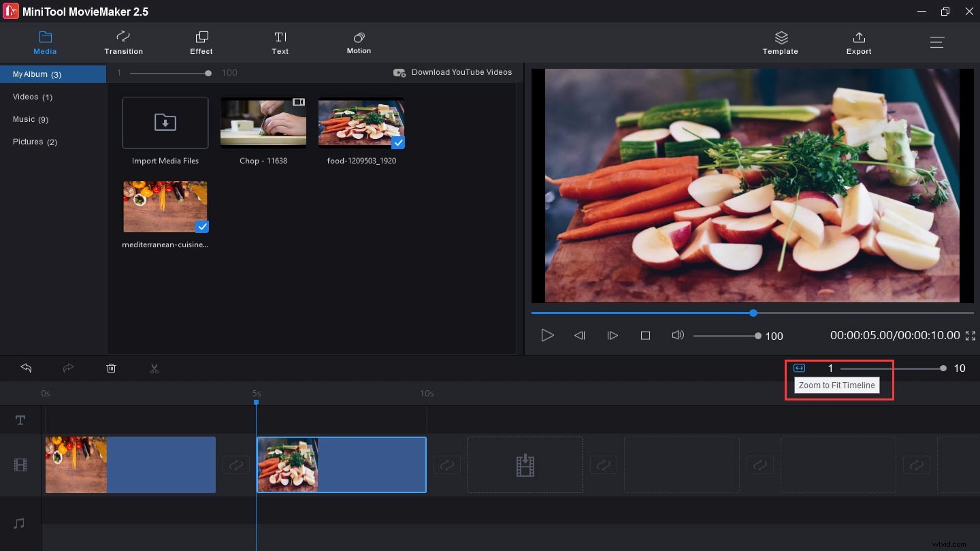This screenshot has height=551, width=980.
Task: Click the Delete icon above the timeline
Action: 111,368
